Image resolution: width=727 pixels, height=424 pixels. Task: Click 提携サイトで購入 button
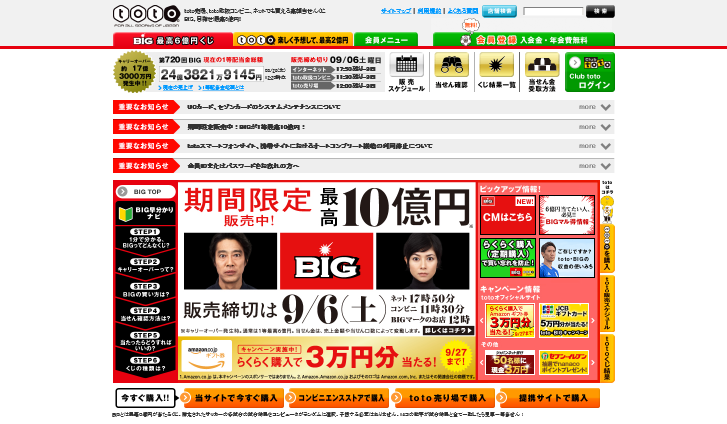click(x=548, y=398)
